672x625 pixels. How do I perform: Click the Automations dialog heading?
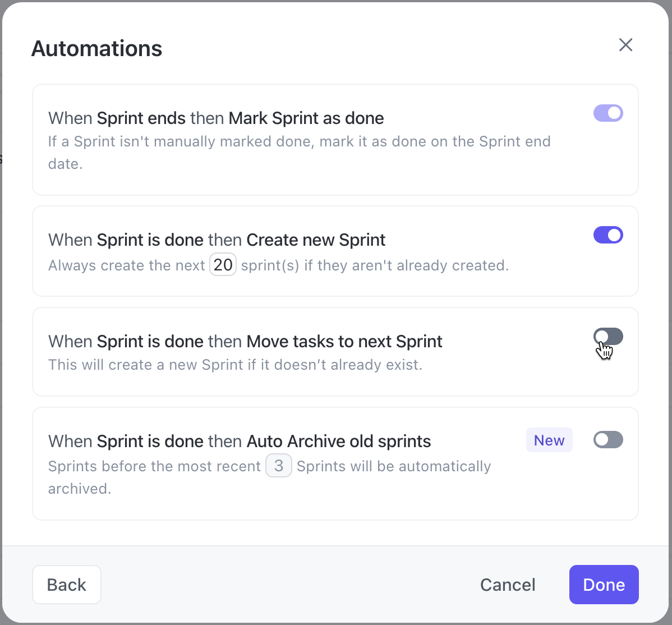pos(97,49)
